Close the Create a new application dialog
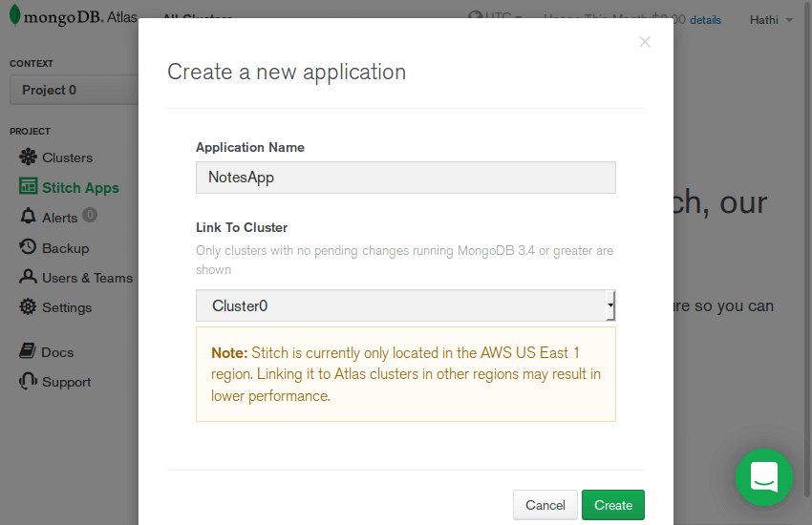 pyautogui.click(x=645, y=42)
